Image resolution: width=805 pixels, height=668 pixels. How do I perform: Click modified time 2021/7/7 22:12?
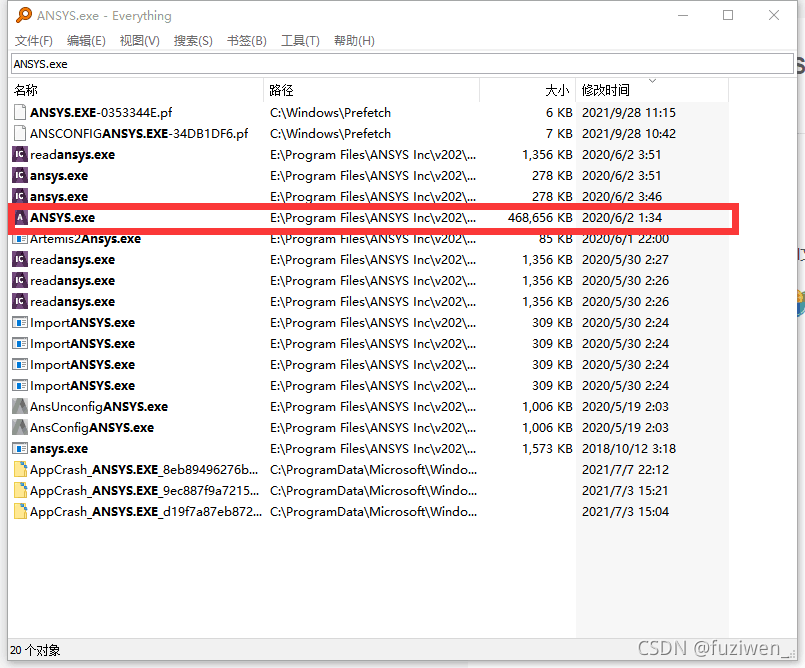(625, 469)
